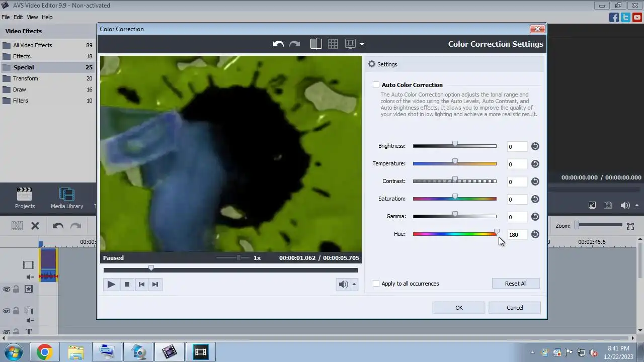Open the preview display dropdown arrow

click(362, 45)
